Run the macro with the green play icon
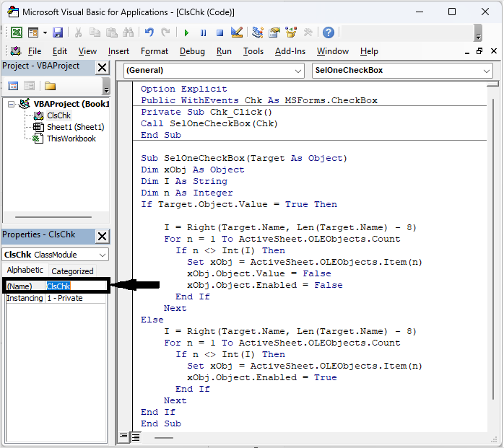 pyautogui.click(x=186, y=32)
